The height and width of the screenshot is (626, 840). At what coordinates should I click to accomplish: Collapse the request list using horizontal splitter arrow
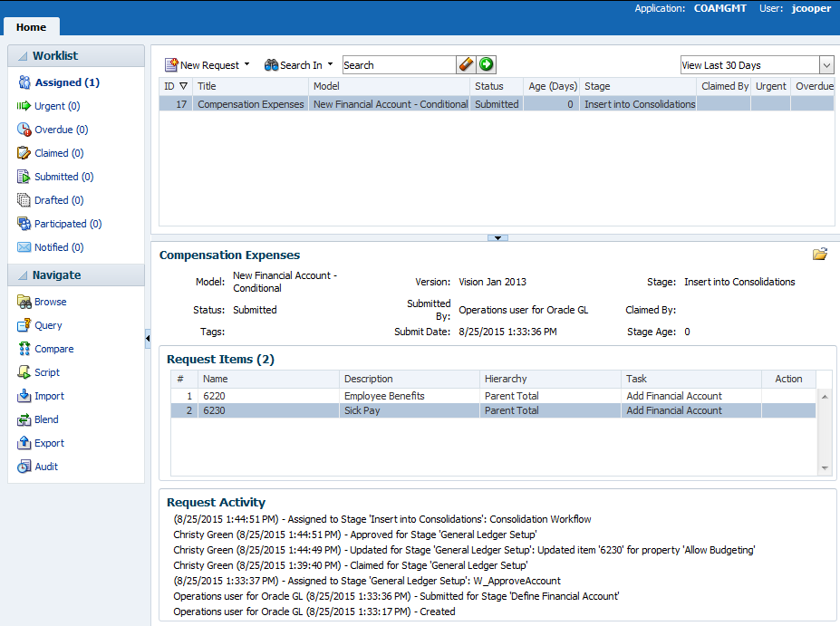pyautogui.click(x=497, y=237)
